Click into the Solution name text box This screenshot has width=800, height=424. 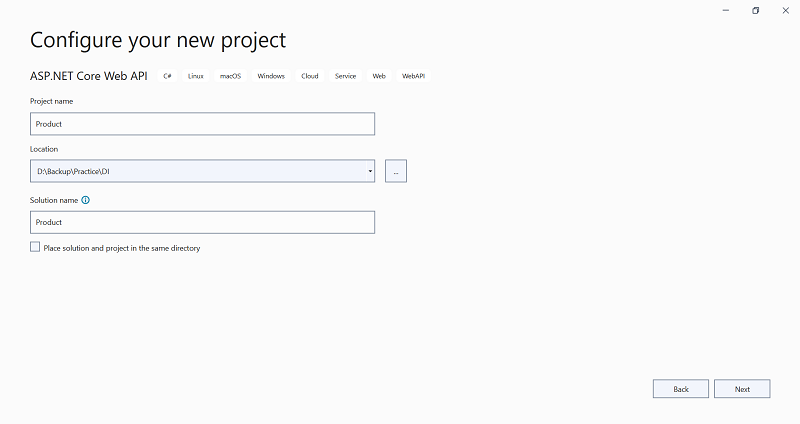(203, 222)
